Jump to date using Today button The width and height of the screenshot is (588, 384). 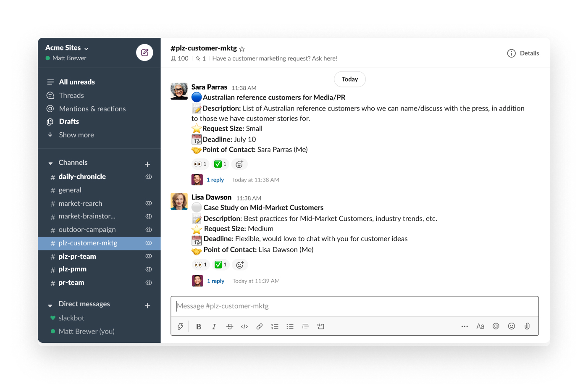pyautogui.click(x=350, y=79)
